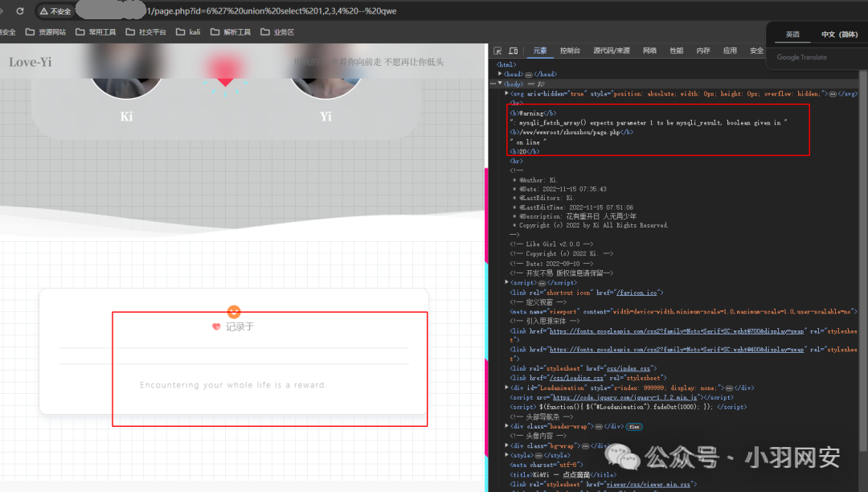Screen dimensions: 868x492
Task: Click the ellipsis button inside the <head> node
Action: 529,74
